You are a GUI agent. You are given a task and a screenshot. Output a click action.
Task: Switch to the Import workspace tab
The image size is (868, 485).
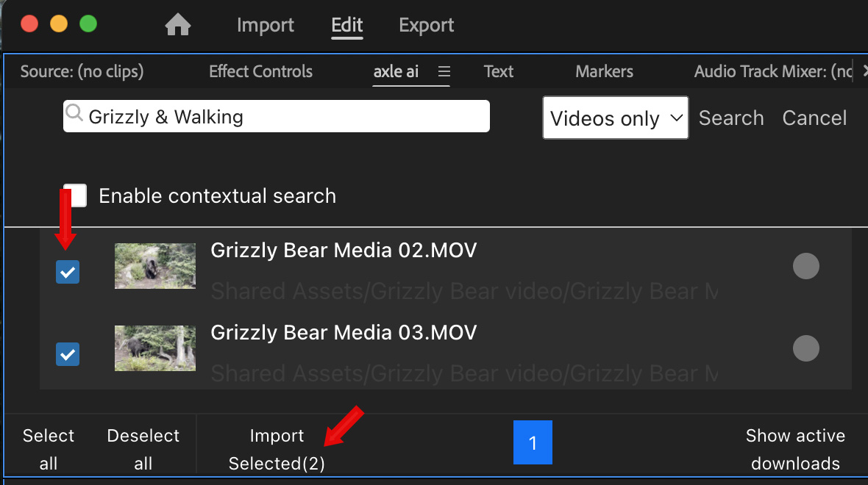point(265,25)
